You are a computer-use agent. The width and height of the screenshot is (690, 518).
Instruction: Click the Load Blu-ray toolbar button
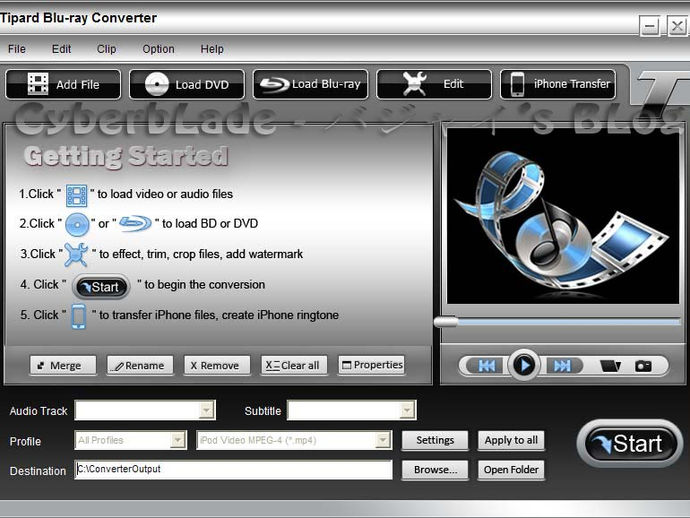click(x=310, y=84)
